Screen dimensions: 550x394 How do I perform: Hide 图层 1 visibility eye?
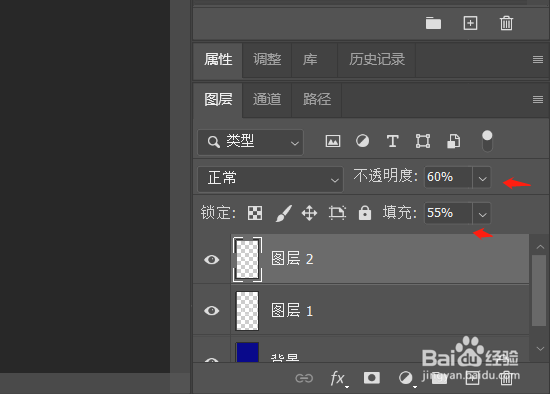[x=212, y=310]
